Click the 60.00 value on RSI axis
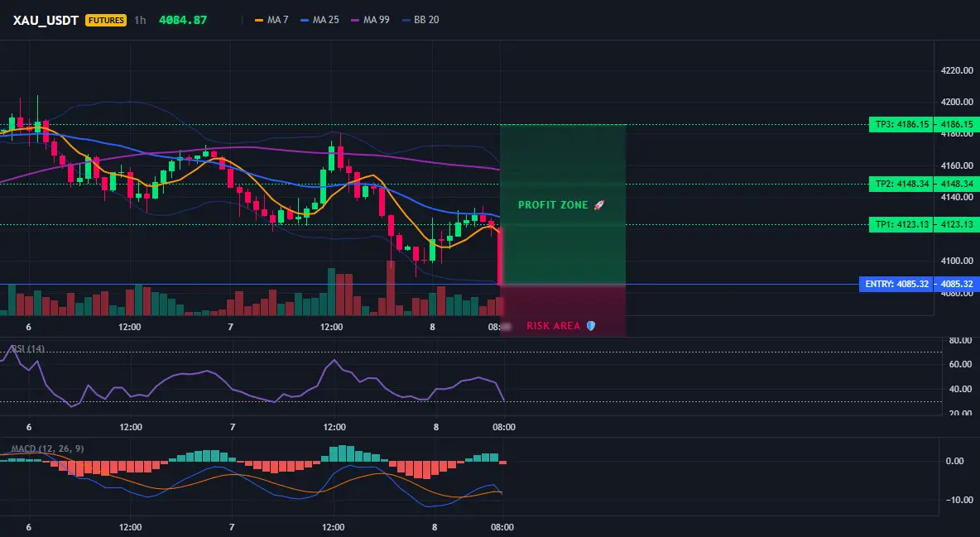Image resolution: width=980 pixels, height=537 pixels. (961, 364)
